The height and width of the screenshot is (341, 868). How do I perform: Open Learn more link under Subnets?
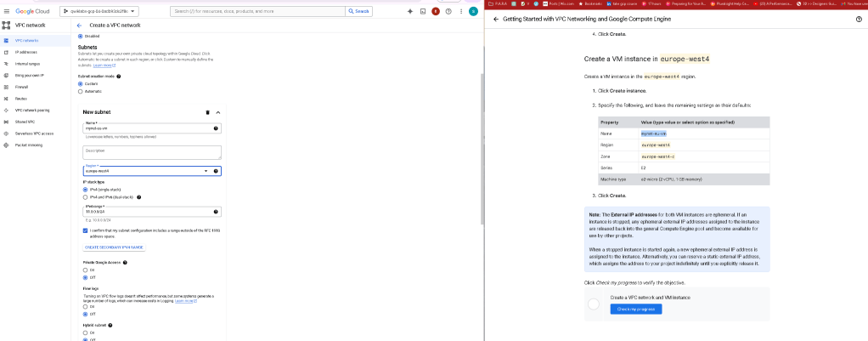coord(104,65)
